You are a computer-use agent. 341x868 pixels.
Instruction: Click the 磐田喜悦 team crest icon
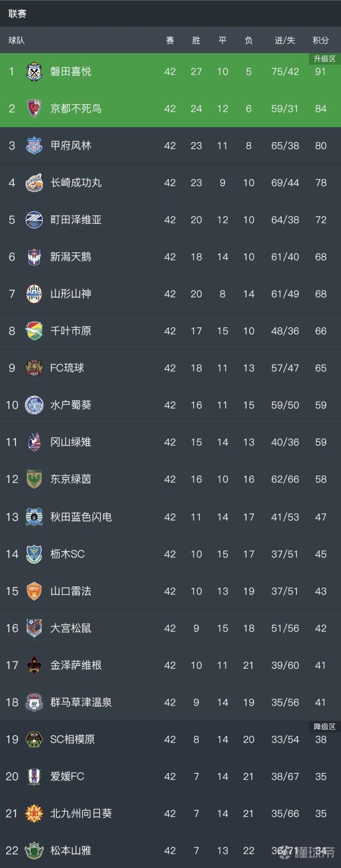(x=34, y=72)
